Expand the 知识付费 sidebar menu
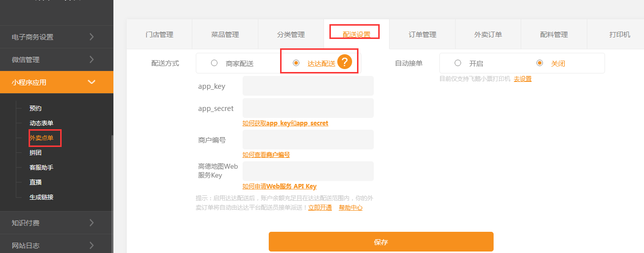Image resolution: width=644 pixels, height=253 pixels. 56,223
